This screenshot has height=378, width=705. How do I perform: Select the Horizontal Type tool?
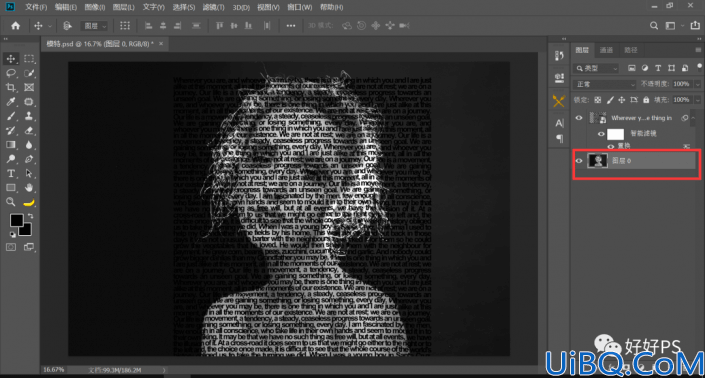coord(11,173)
